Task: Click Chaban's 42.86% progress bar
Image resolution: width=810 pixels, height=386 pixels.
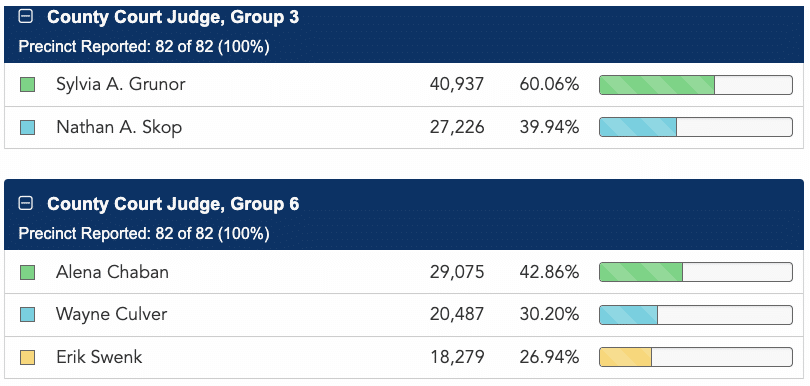Action: [x=696, y=272]
